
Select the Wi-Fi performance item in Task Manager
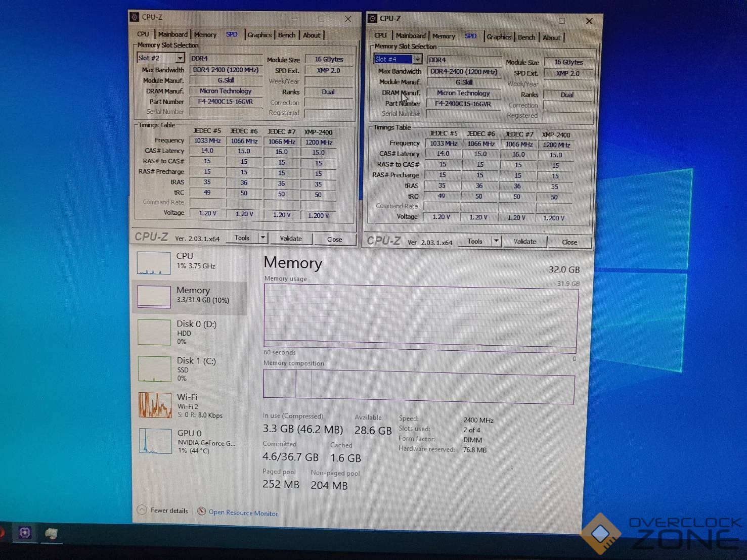coord(189,405)
